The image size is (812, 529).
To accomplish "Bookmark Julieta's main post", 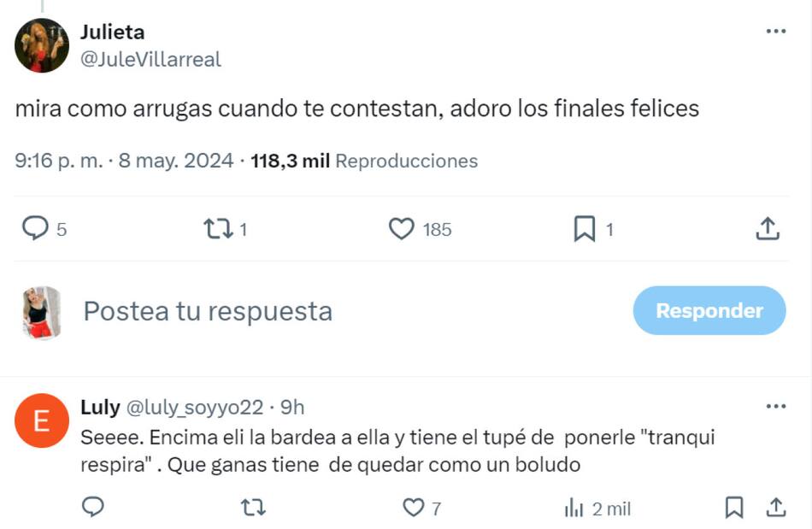I will tap(585, 228).
